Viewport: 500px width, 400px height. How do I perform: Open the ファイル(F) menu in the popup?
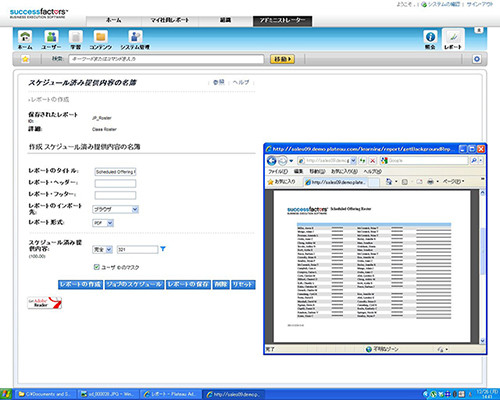click(278, 171)
